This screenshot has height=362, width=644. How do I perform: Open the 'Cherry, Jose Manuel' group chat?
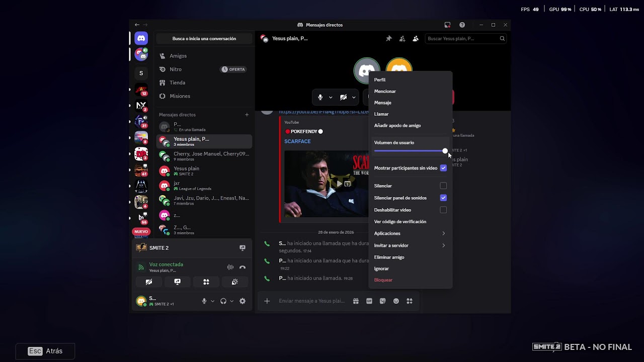(x=204, y=156)
